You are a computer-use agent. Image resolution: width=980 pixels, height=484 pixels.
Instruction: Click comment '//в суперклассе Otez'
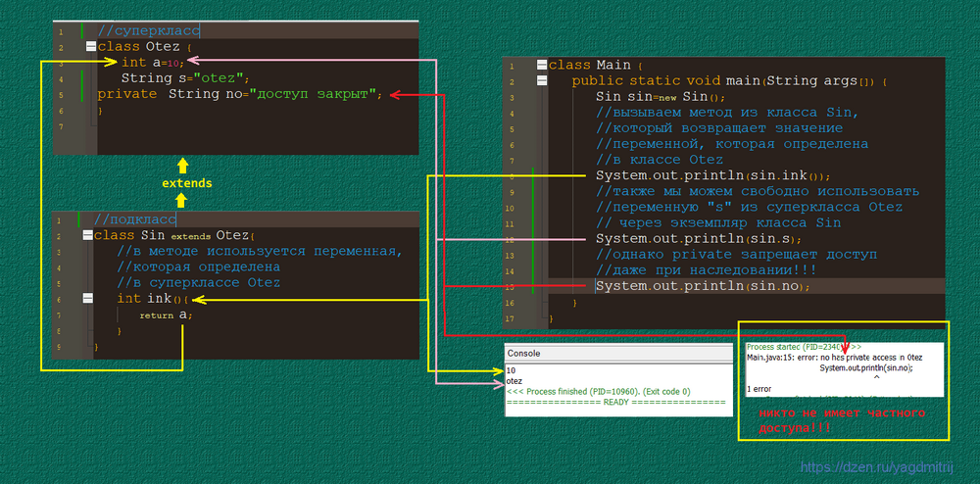pos(198,283)
